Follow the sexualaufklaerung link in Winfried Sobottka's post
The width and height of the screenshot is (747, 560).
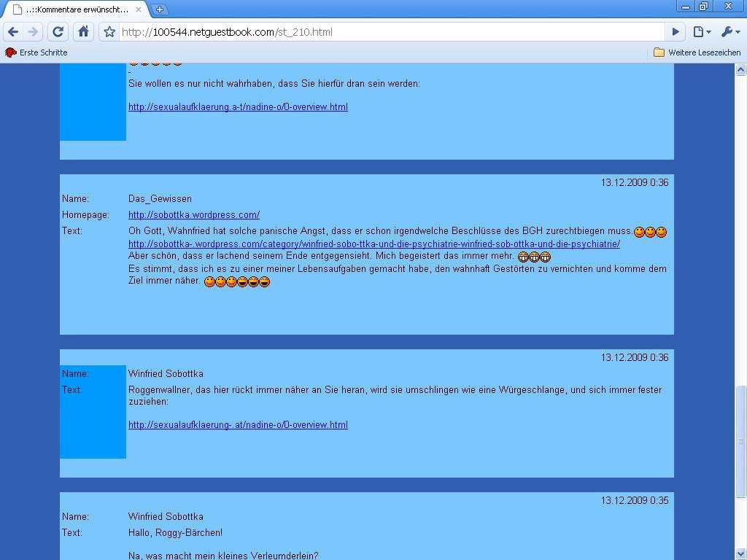click(x=238, y=425)
